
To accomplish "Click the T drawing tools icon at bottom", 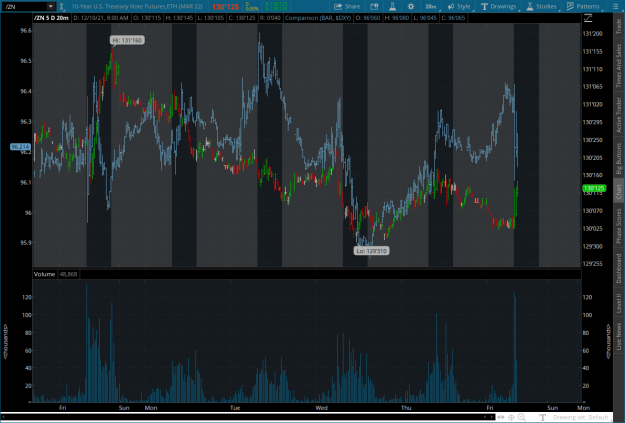I will coord(542,417).
